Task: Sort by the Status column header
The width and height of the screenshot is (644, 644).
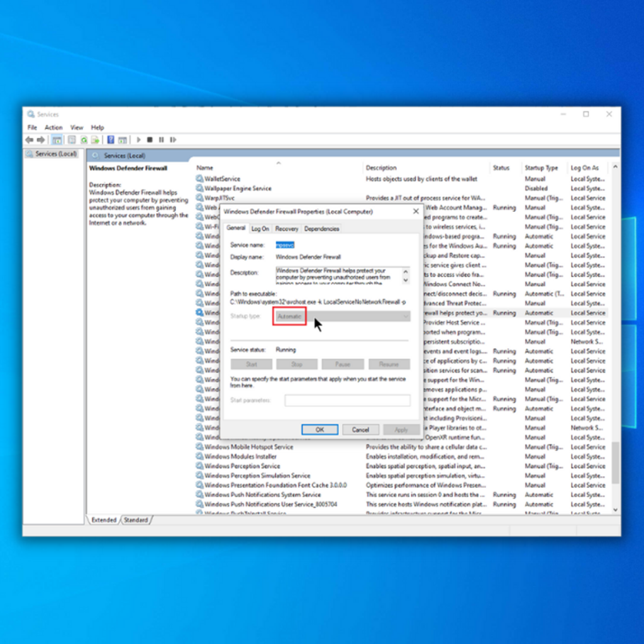Action: click(506, 167)
